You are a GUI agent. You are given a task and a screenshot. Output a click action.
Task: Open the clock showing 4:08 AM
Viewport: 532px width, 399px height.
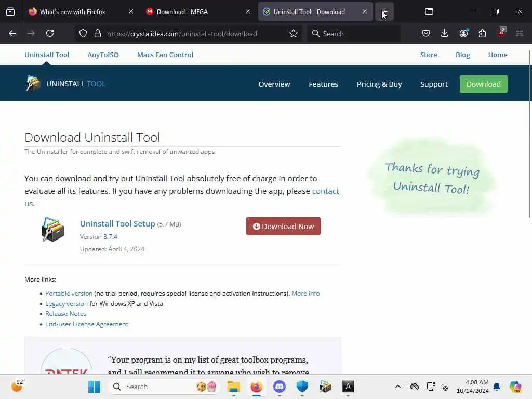(x=472, y=387)
